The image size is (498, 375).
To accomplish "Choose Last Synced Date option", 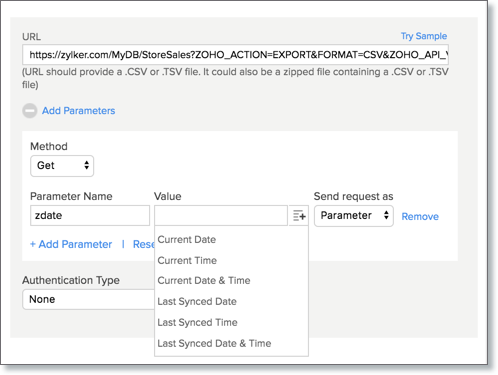I will coord(197,302).
